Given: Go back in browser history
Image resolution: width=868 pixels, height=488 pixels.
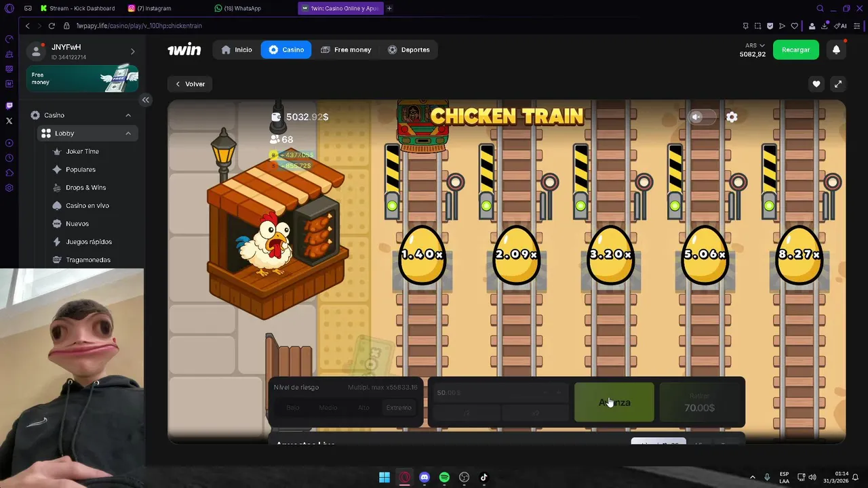Looking at the screenshot, I should click(x=28, y=26).
